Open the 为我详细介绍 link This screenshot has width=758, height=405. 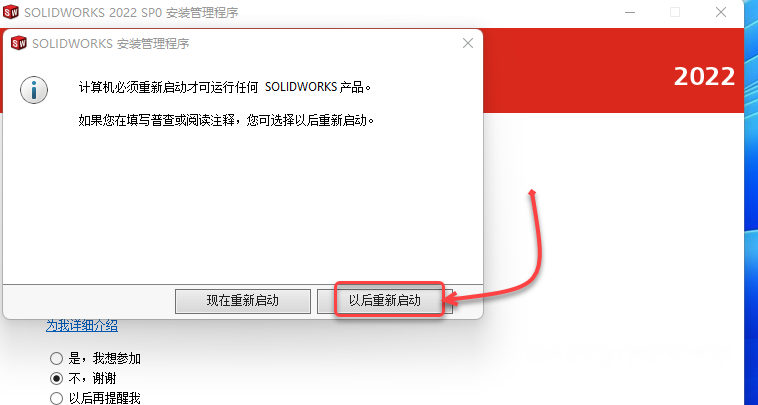tap(82, 326)
